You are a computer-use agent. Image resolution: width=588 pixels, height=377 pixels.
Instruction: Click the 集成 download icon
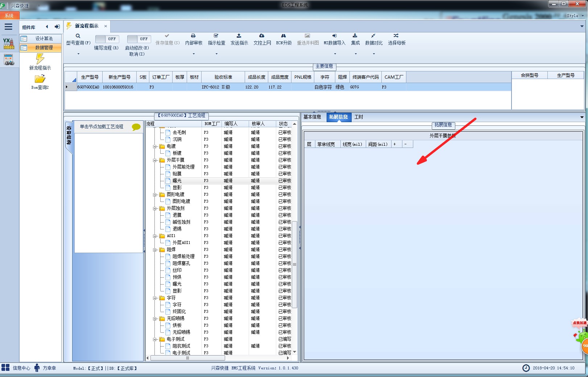[355, 36]
